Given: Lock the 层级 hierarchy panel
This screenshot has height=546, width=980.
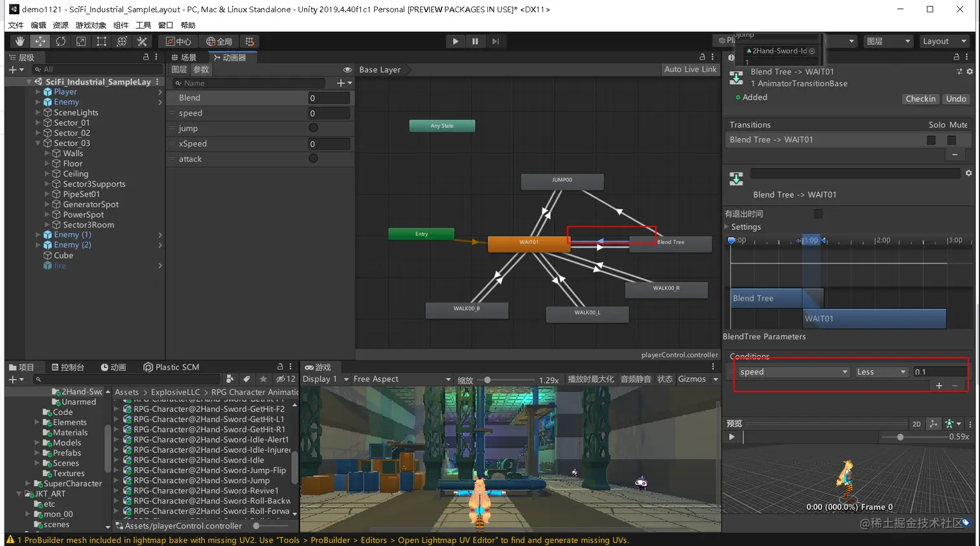Looking at the screenshot, I should pyautogui.click(x=146, y=57).
